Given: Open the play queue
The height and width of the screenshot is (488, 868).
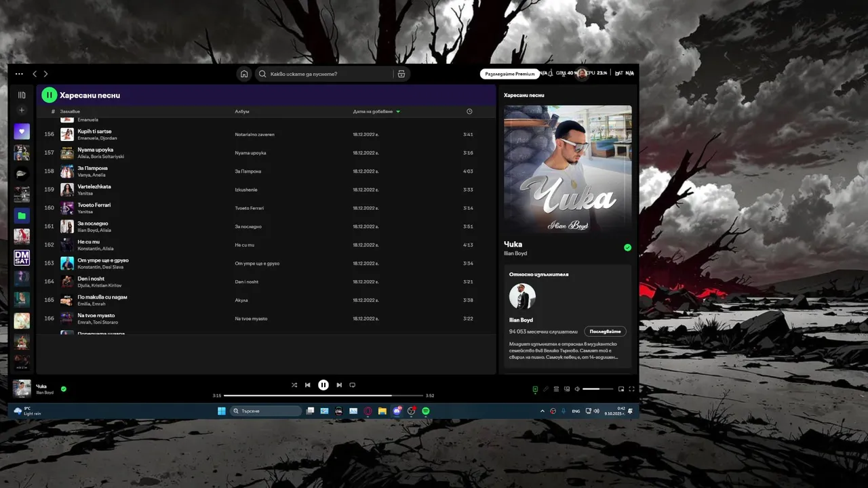Looking at the screenshot, I should pyautogui.click(x=556, y=389).
